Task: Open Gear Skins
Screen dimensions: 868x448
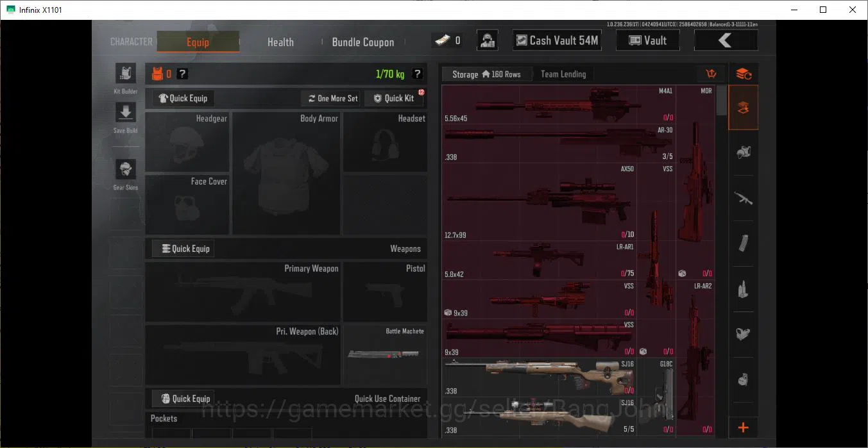Action: click(125, 169)
